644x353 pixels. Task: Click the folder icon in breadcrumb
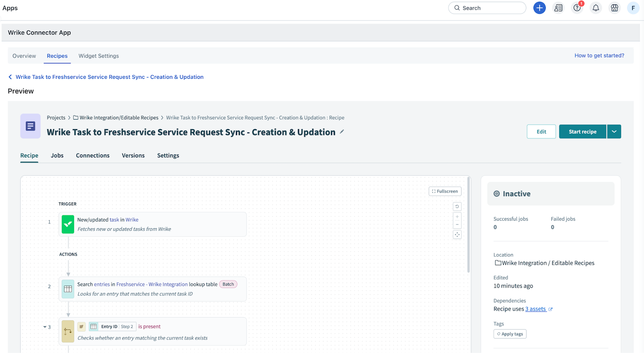tap(76, 118)
